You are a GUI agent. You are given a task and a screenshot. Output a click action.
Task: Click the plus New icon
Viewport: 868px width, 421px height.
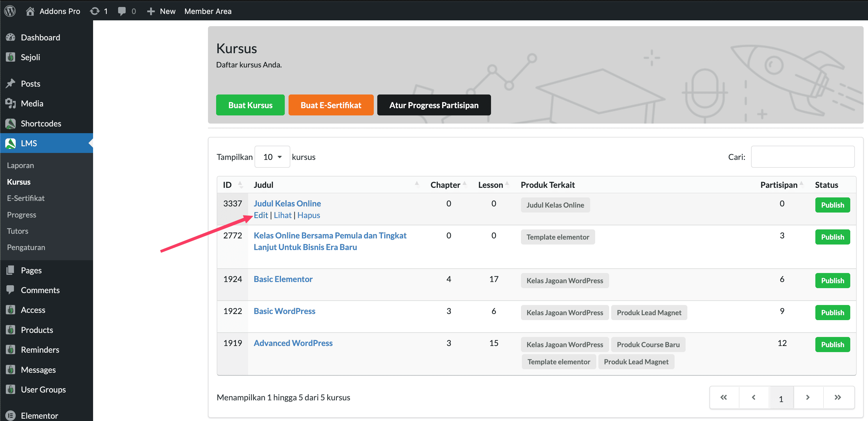point(151,11)
